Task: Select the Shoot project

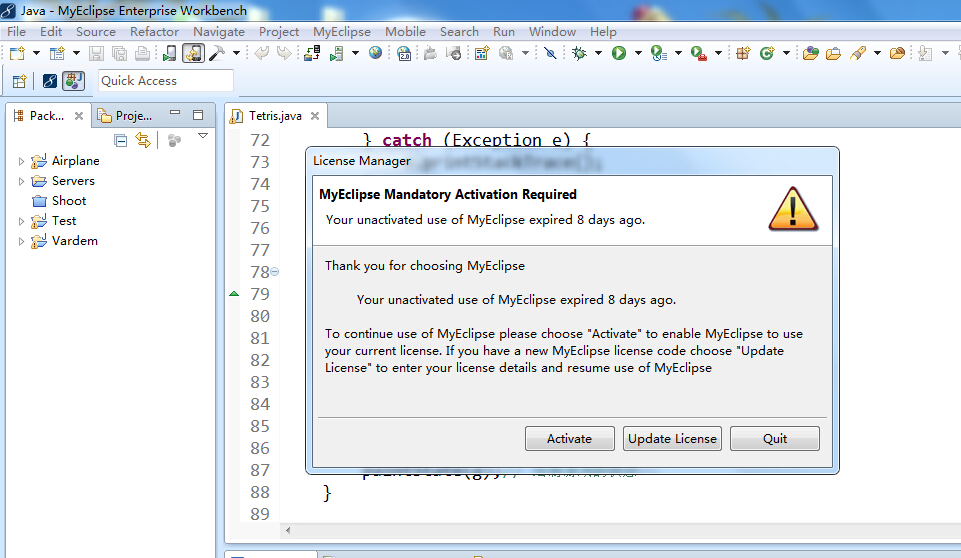Action: tap(59, 201)
